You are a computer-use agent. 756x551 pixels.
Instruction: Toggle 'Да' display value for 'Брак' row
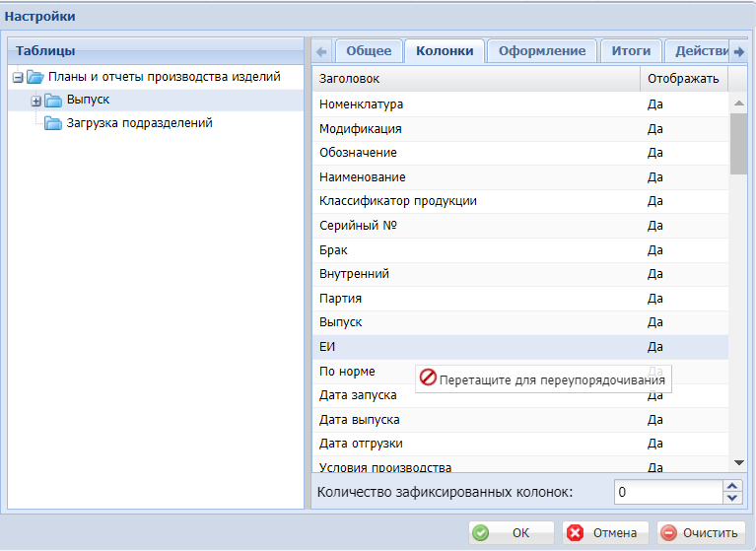click(655, 250)
